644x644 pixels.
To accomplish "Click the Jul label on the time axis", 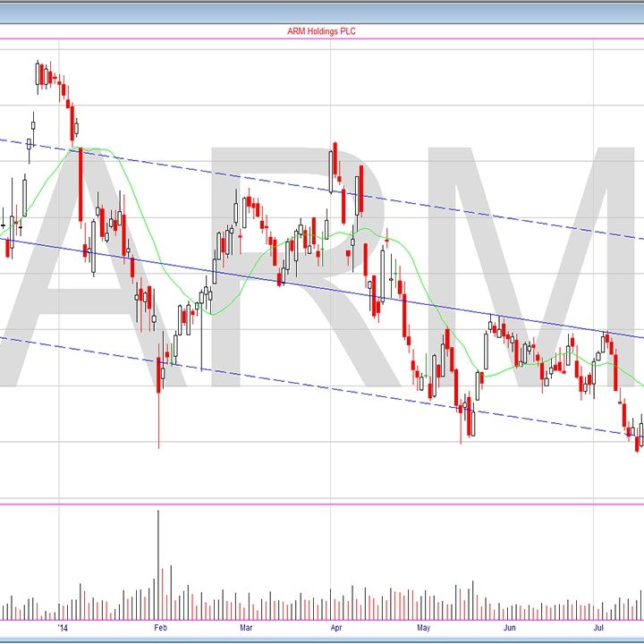I will coord(597,628).
